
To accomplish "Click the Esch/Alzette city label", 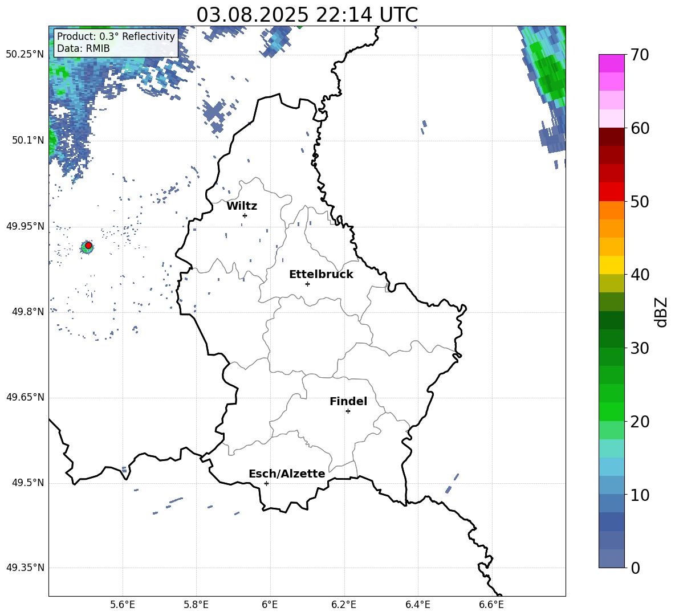I will 287,474.
